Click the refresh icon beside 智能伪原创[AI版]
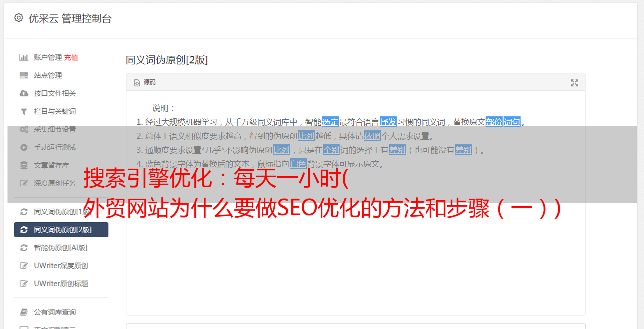The image size is (644, 329). (23, 248)
